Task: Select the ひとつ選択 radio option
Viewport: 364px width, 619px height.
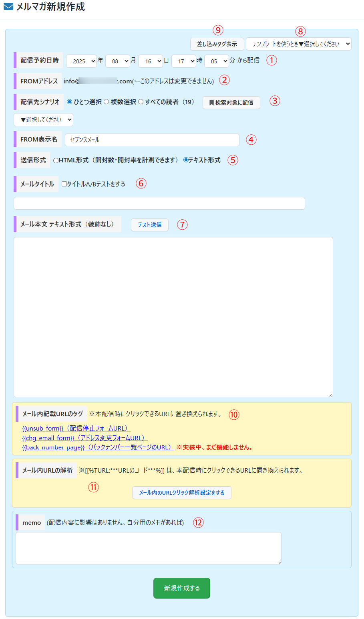Action: point(70,102)
